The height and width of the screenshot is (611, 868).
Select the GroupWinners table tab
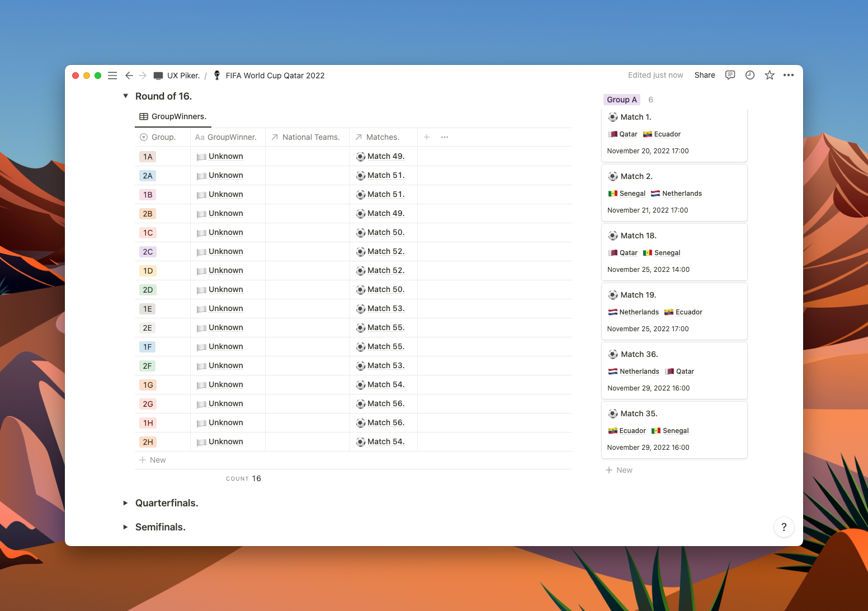[x=173, y=116]
